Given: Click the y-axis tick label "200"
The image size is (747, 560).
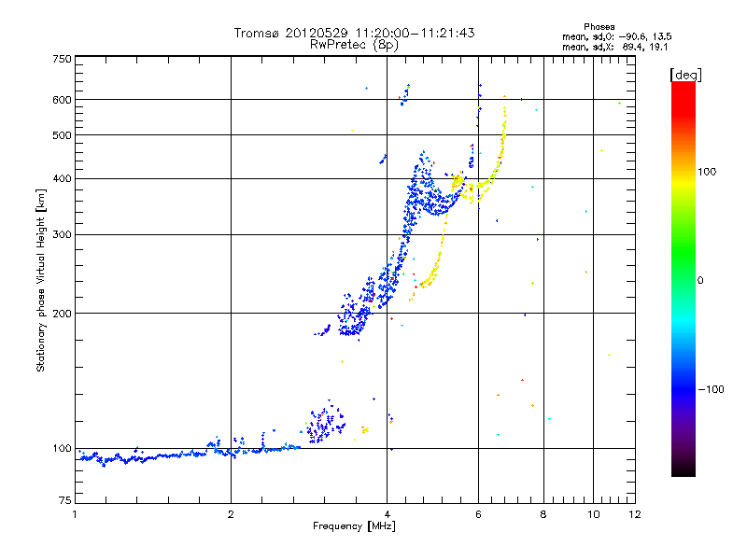Looking at the screenshot, I should click(63, 314).
